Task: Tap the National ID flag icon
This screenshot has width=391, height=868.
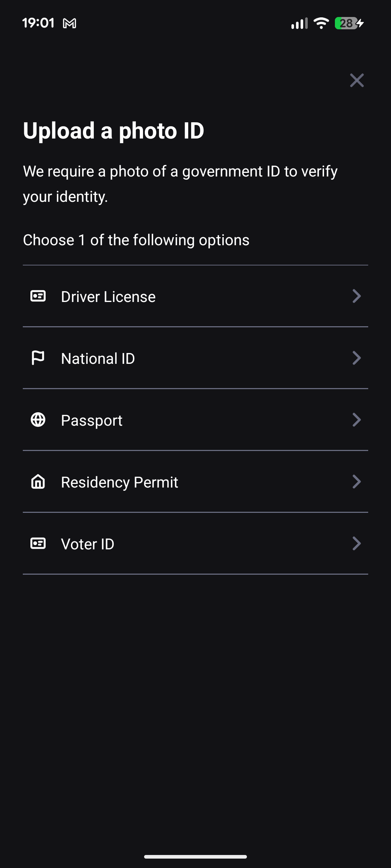Action: [x=38, y=358]
